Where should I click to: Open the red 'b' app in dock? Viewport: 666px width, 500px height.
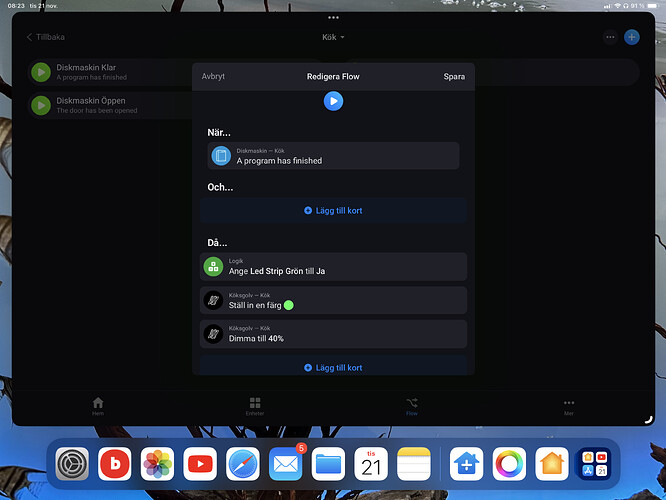pyautogui.click(x=115, y=464)
